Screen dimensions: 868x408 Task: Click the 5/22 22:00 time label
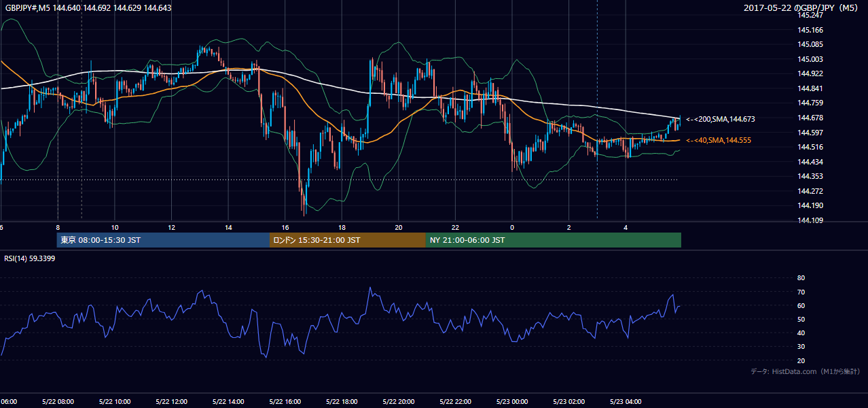[456, 401]
